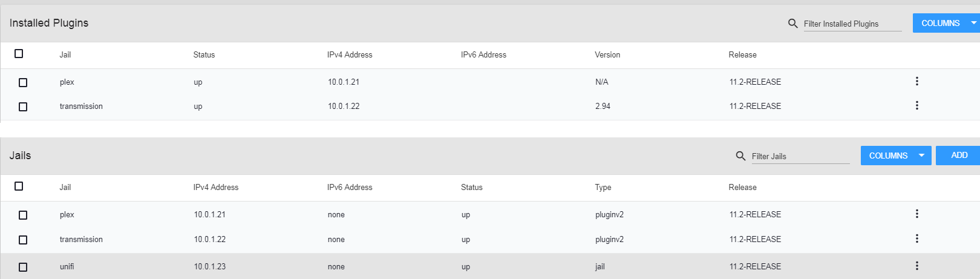Check the plex plugin row checkbox
980x279 pixels.
pyautogui.click(x=23, y=82)
